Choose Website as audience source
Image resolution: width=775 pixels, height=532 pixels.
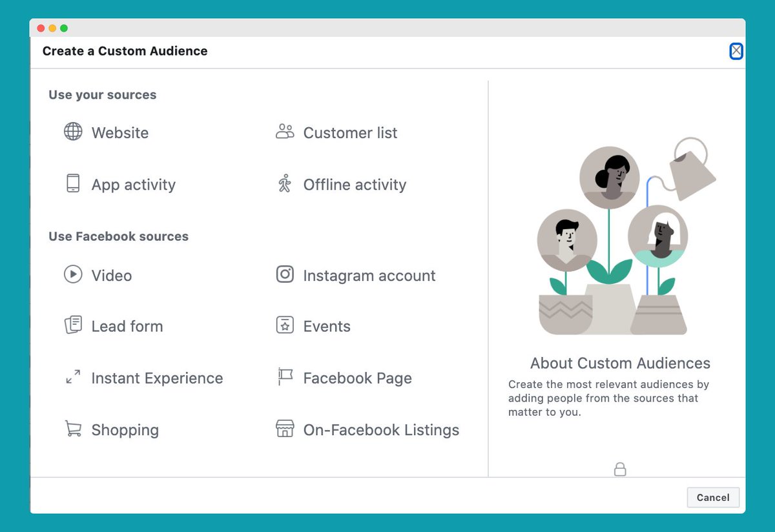120,133
